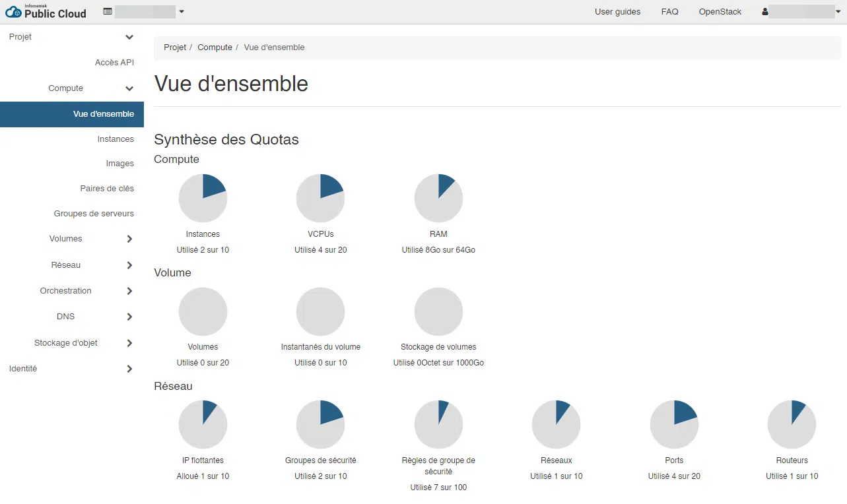Click 'Utilisé 8Go sur 64Go' text
This screenshot has height=504, width=847.
[x=438, y=250]
